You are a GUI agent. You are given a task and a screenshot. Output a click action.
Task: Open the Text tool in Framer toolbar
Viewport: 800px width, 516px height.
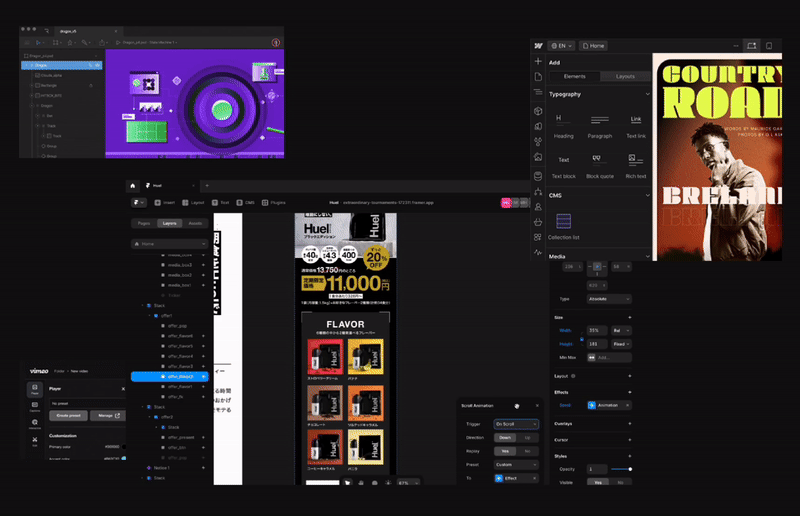pos(220,203)
